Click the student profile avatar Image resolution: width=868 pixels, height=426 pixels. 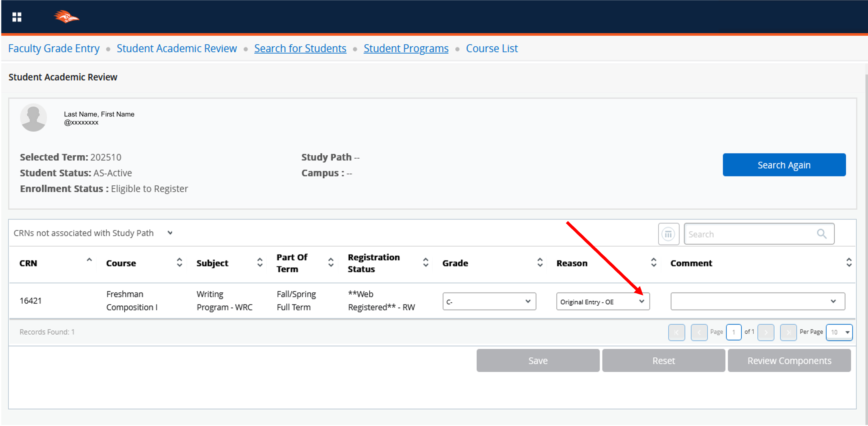point(33,118)
